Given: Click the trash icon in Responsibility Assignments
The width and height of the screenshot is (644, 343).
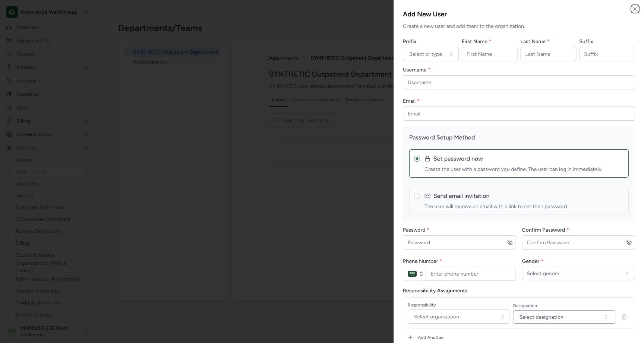Looking at the screenshot, I should click(624, 317).
